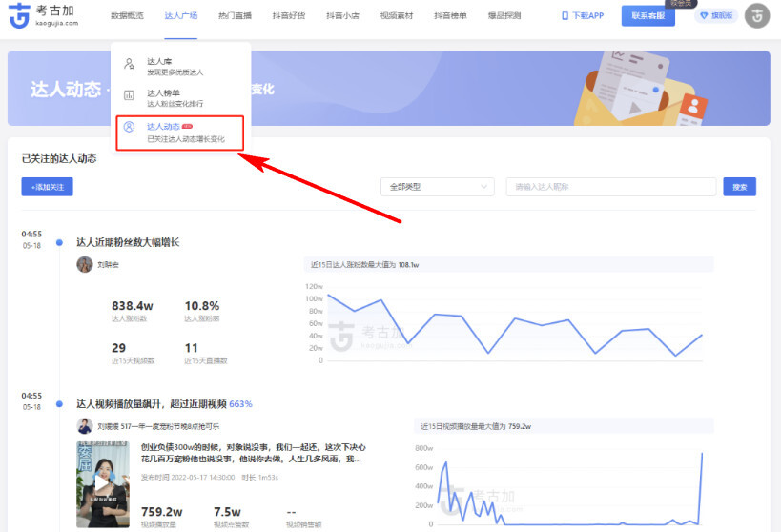Screen dimensions: 781x532
Task: Select 抖音榜单 in the top navigation
Action: pos(449,16)
